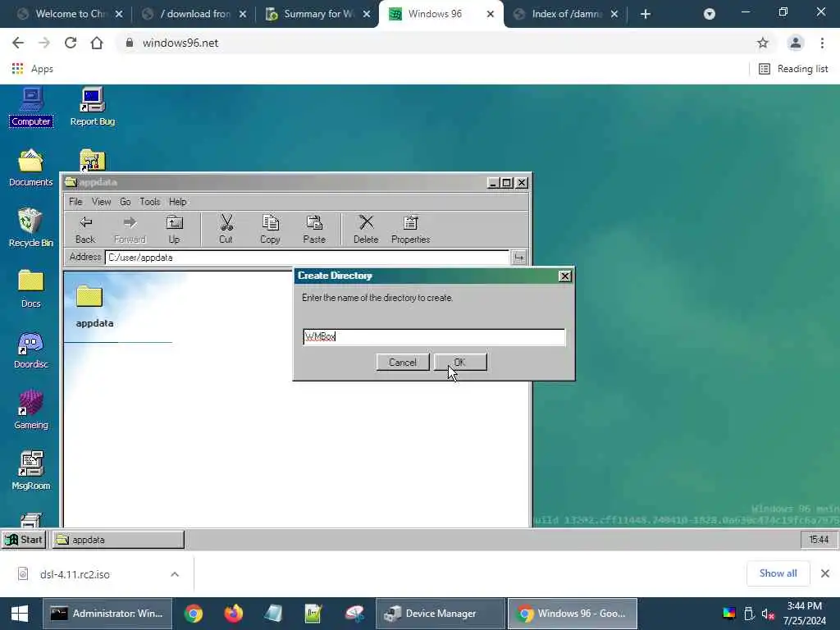Cancel the Create Directory dialog
The width and height of the screenshot is (840, 630).
pyautogui.click(x=403, y=363)
